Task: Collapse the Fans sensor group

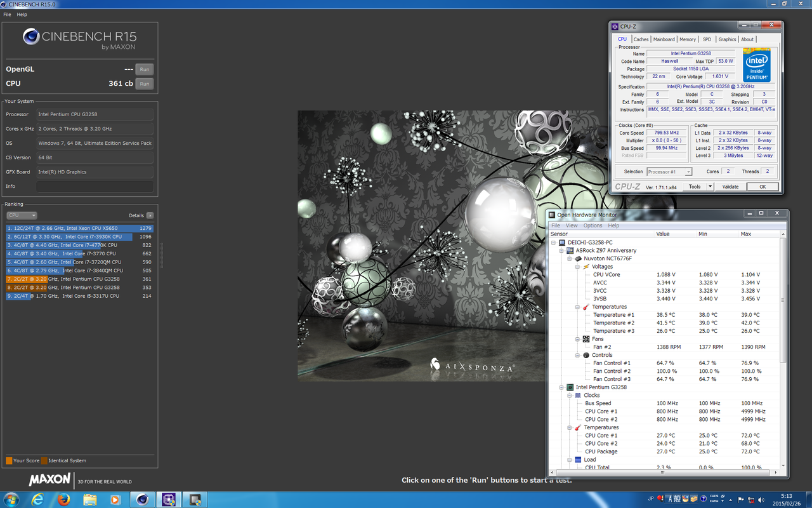Action: (578, 339)
